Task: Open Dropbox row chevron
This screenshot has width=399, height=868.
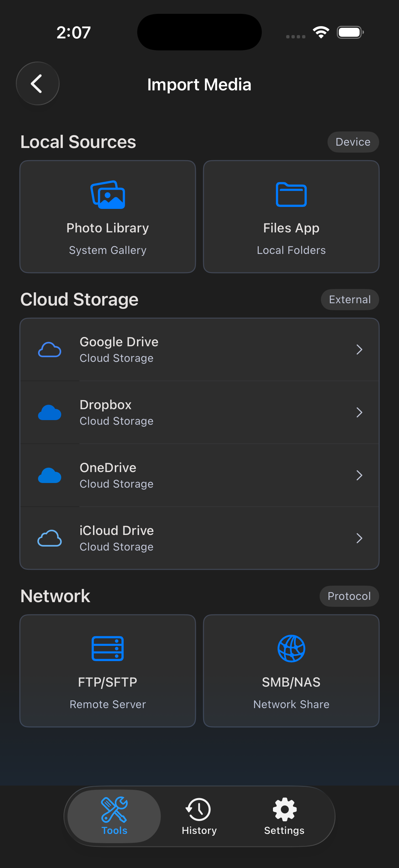Action: point(359,412)
